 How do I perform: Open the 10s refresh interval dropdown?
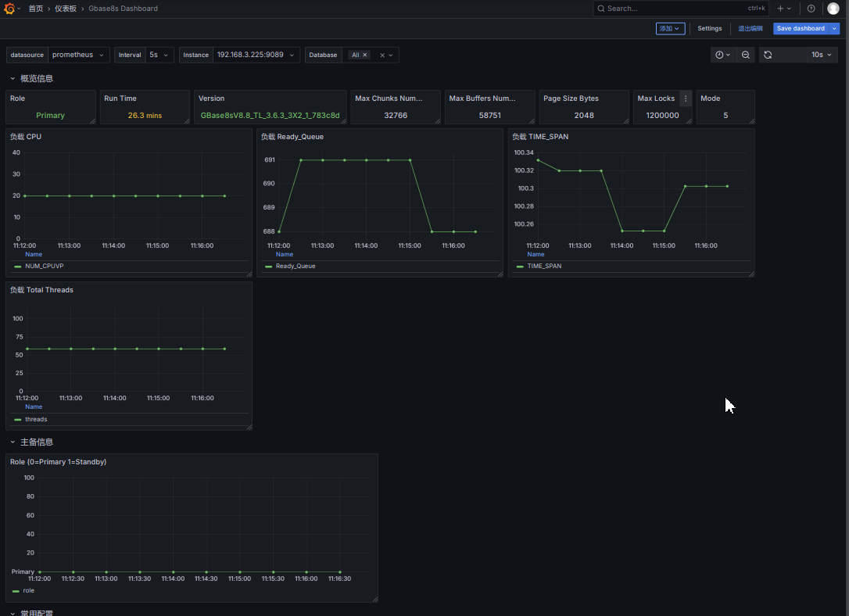pos(822,55)
